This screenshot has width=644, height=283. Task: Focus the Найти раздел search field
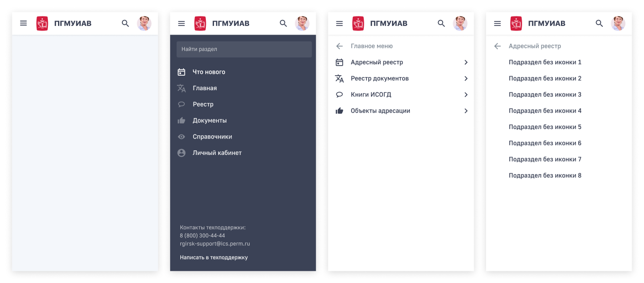pos(244,49)
